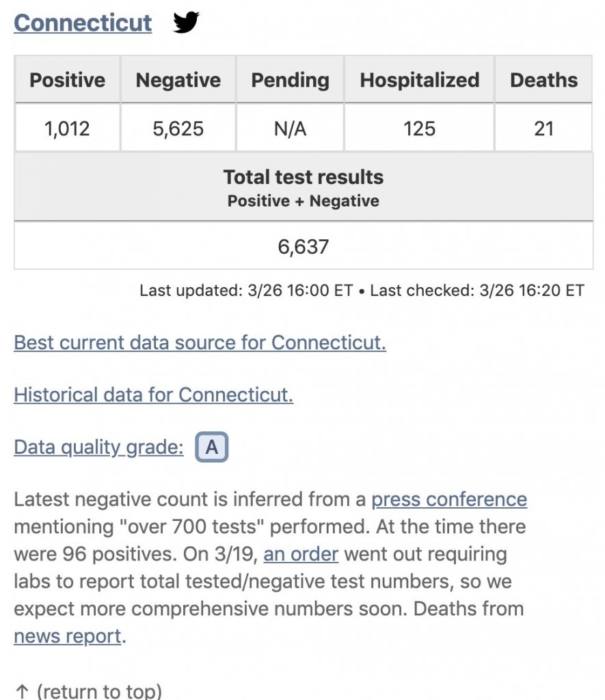Open the Connecticut heading link
Screen dimensions: 605x700
pyautogui.click(x=83, y=23)
